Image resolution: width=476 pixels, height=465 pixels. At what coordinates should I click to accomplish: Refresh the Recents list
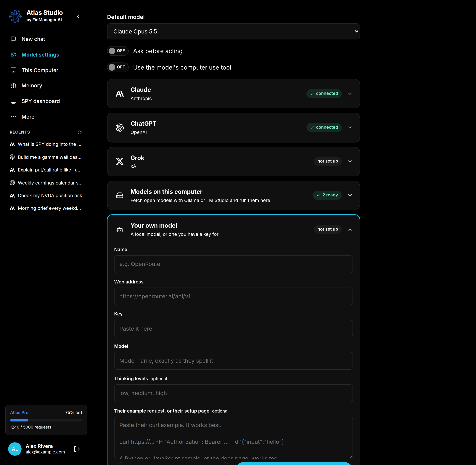(80, 132)
